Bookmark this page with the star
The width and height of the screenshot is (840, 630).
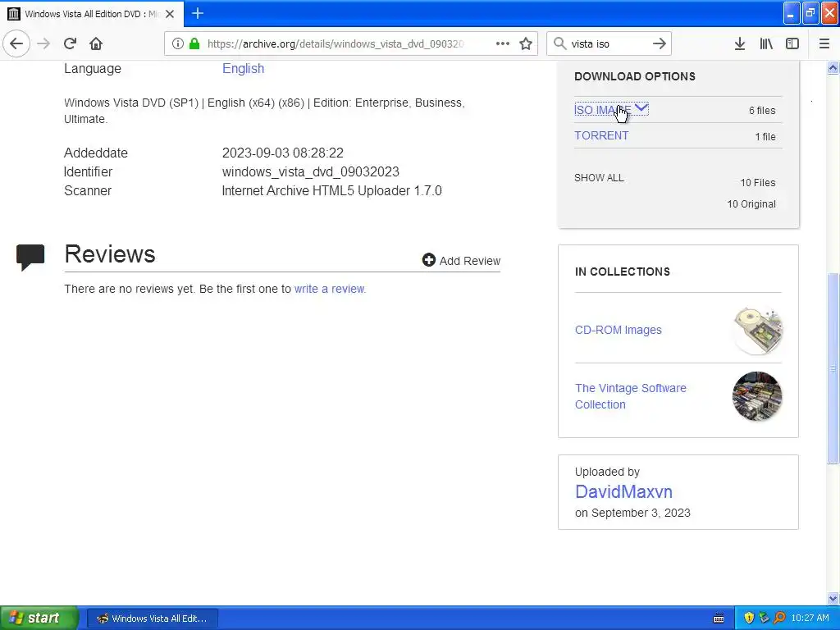pos(526,43)
